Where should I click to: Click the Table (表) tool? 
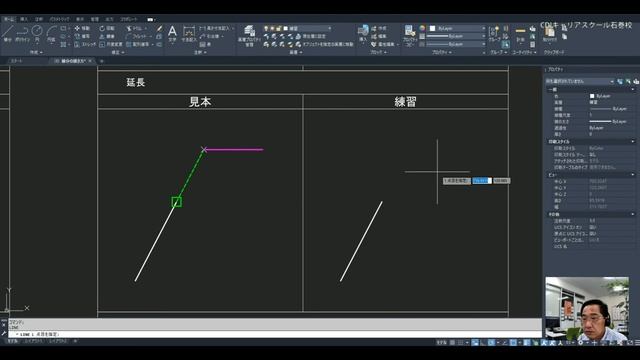point(206,44)
